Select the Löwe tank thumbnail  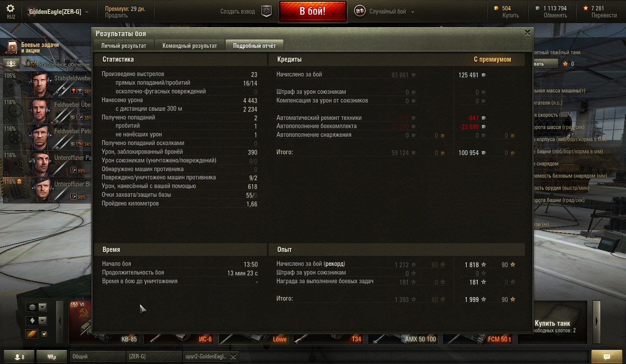[253, 339]
